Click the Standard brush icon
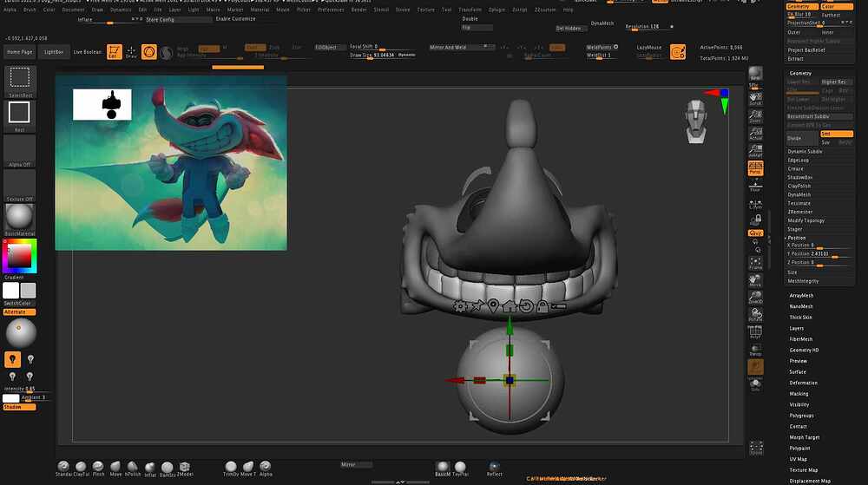 63,469
